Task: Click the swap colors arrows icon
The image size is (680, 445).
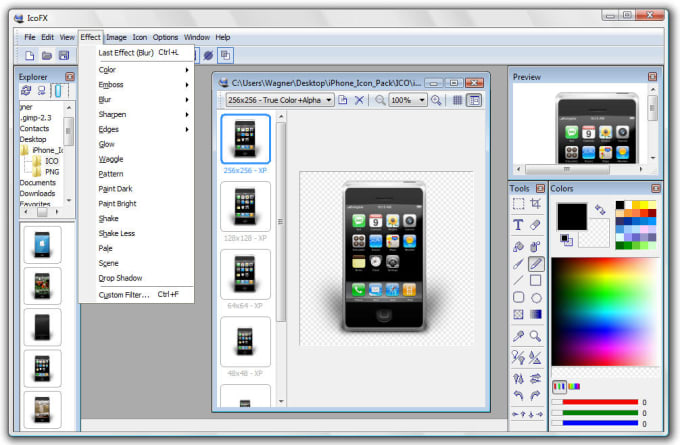Action: (600, 209)
